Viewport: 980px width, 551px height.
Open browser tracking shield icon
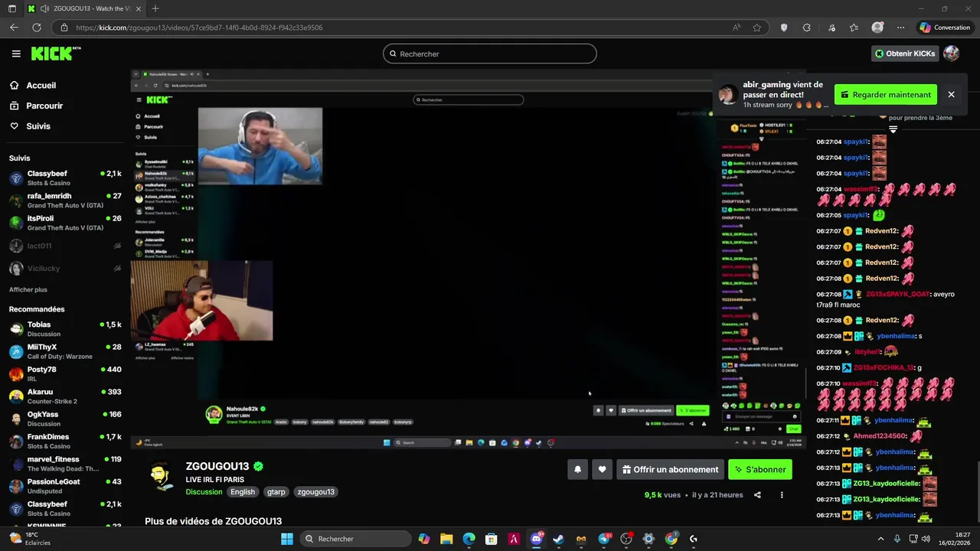click(783, 28)
